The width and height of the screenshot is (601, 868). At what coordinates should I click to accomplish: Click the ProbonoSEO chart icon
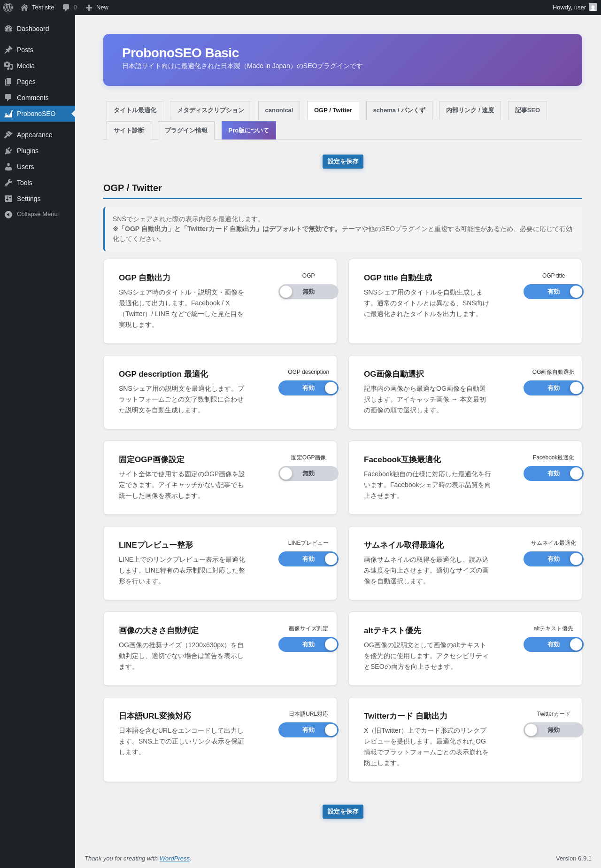point(8,114)
